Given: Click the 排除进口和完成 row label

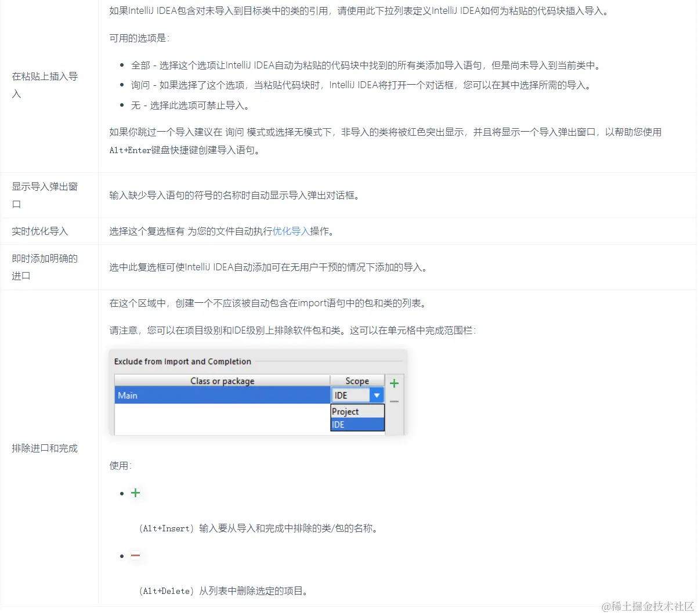Looking at the screenshot, I should pyautogui.click(x=45, y=448).
